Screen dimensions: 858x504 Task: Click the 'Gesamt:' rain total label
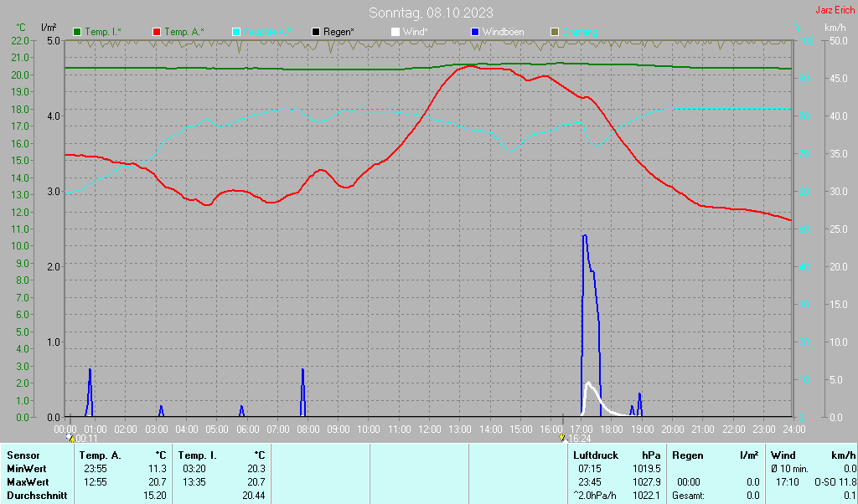click(689, 496)
